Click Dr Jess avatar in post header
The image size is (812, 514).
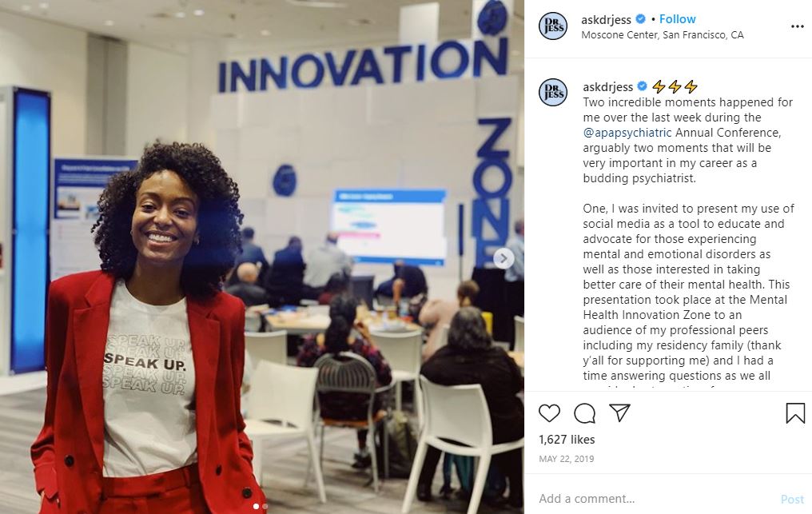pos(552,26)
